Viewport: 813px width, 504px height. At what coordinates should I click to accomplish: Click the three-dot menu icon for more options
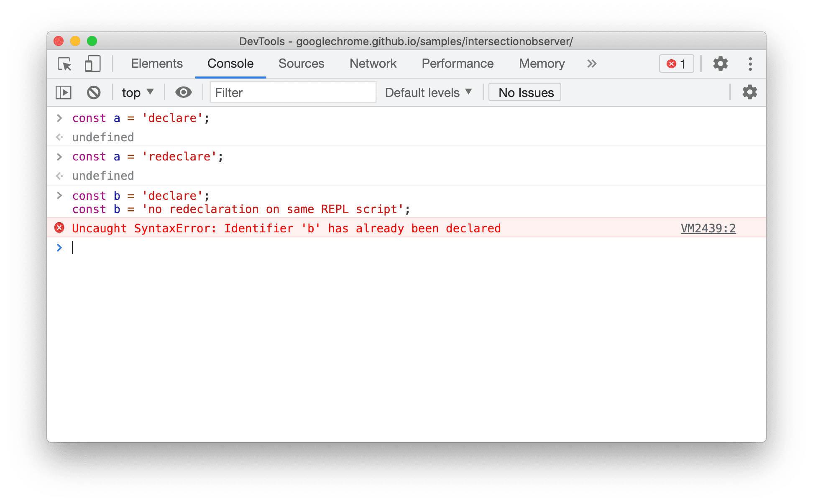750,64
